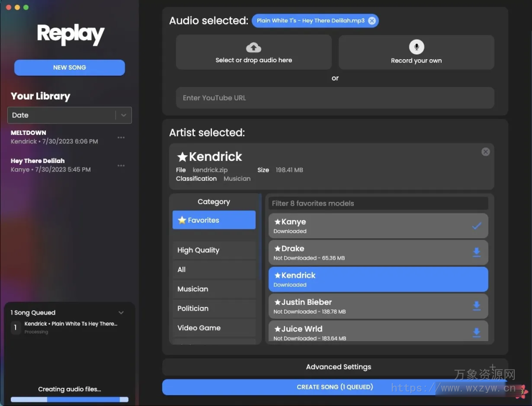This screenshot has height=406, width=532.
Task: Open the three-dot menu for MELTDOWN
Action: tap(121, 137)
